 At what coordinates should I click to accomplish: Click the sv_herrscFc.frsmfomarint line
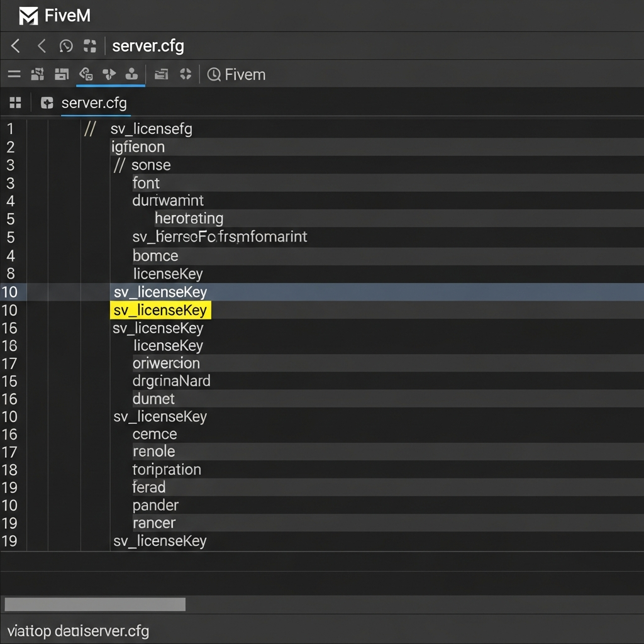219,237
